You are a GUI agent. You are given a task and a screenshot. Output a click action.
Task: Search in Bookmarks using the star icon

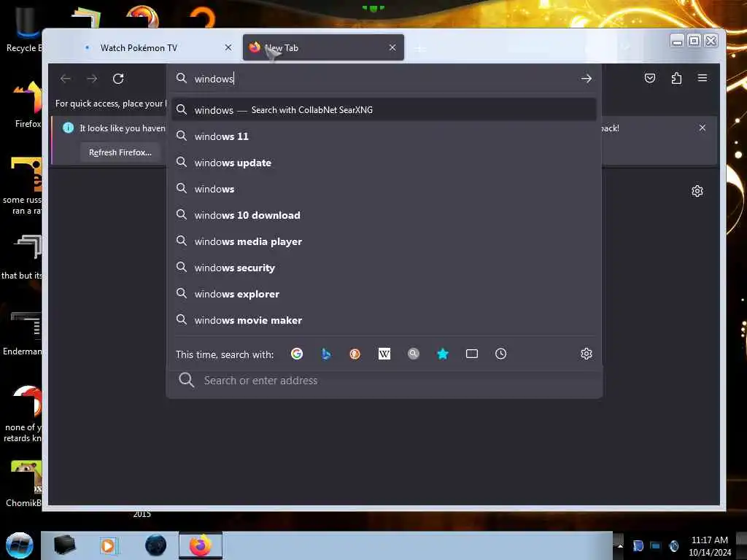[x=443, y=354]
